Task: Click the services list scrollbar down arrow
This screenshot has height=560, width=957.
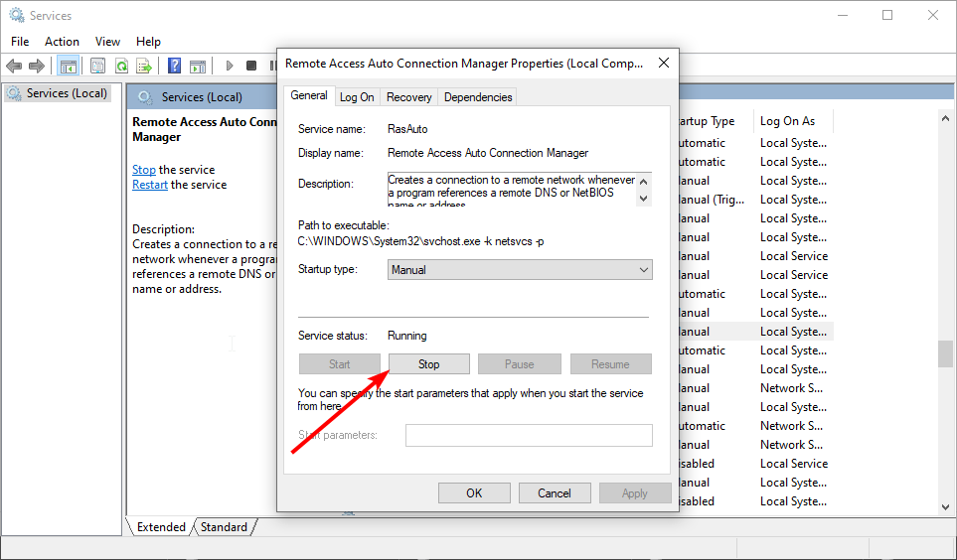Action: click(945, 507)
